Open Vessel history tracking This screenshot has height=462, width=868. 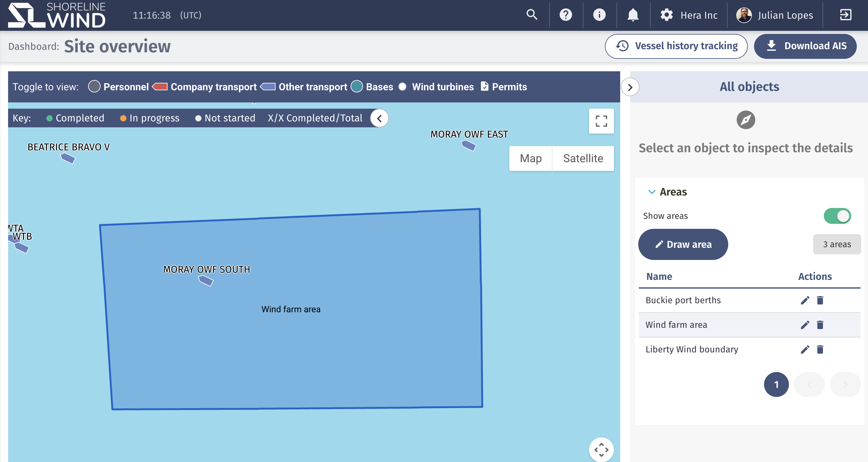click(x=676, y=46)
